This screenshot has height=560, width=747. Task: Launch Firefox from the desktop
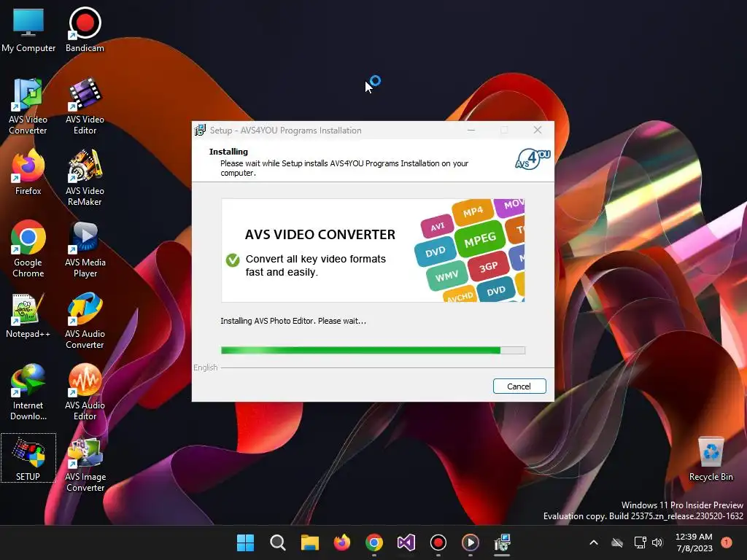point(28,172)
